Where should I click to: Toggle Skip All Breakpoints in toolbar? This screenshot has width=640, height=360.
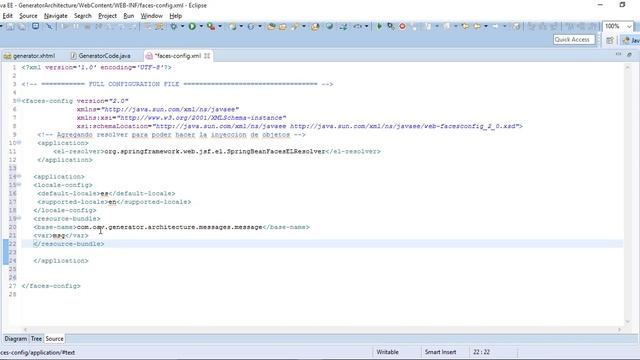(x=49, y=27)
